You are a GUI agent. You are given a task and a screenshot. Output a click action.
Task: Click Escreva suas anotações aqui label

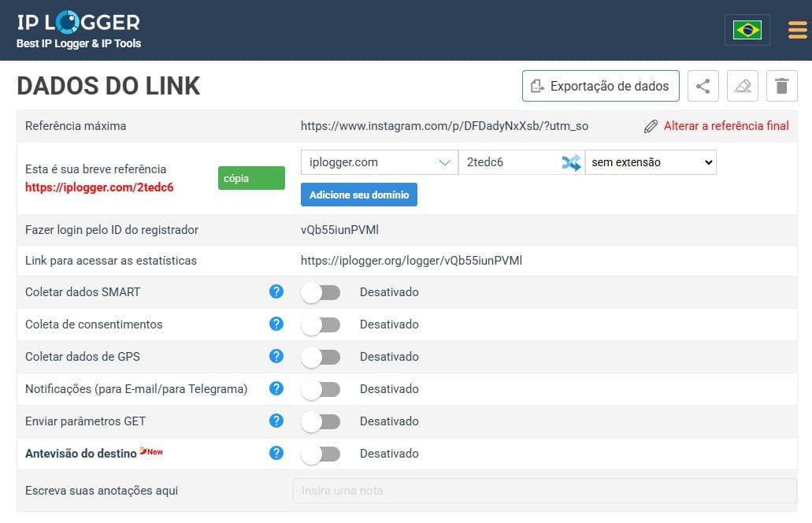102,491
